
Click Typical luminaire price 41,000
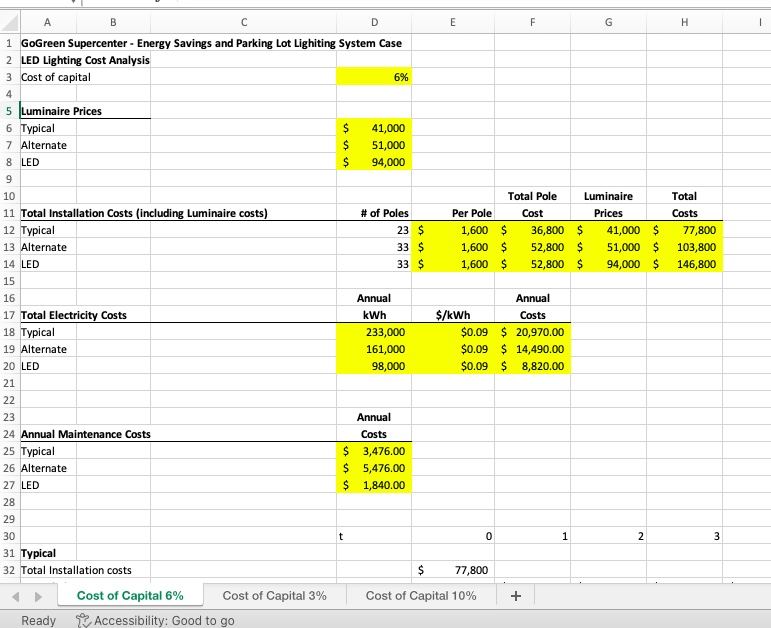point(374,128)
